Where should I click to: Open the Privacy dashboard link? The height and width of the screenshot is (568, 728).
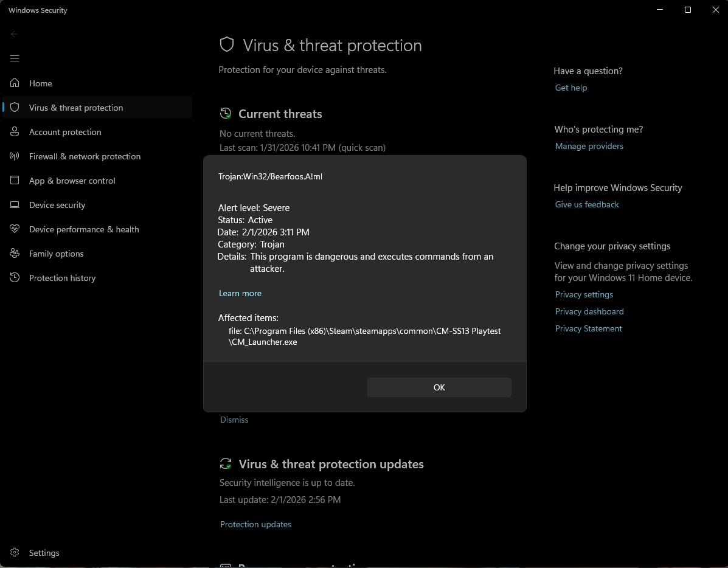coord(589,311)
